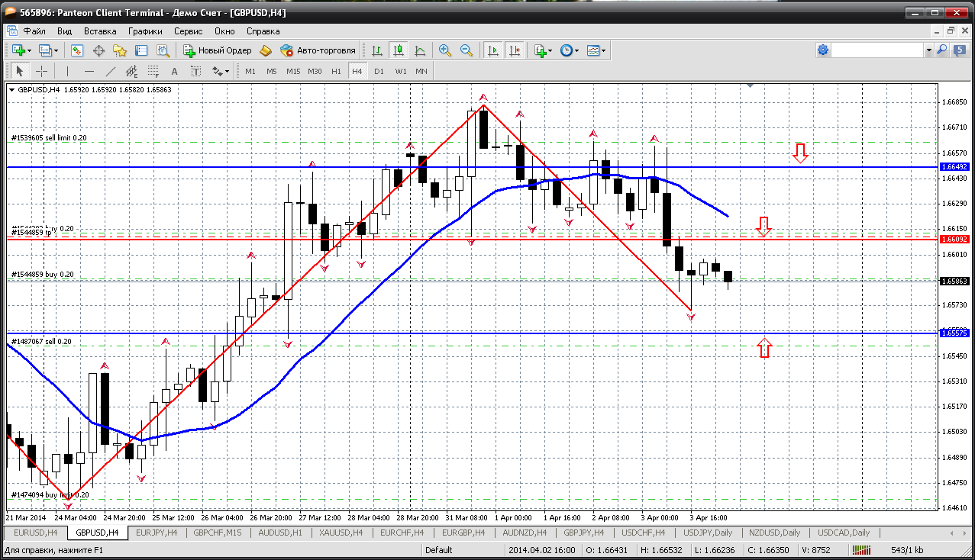Expand the periods dropdown arrow
The width and height of the screenshot is (975, 560).
pyautogui.click(x=576, y=50)
